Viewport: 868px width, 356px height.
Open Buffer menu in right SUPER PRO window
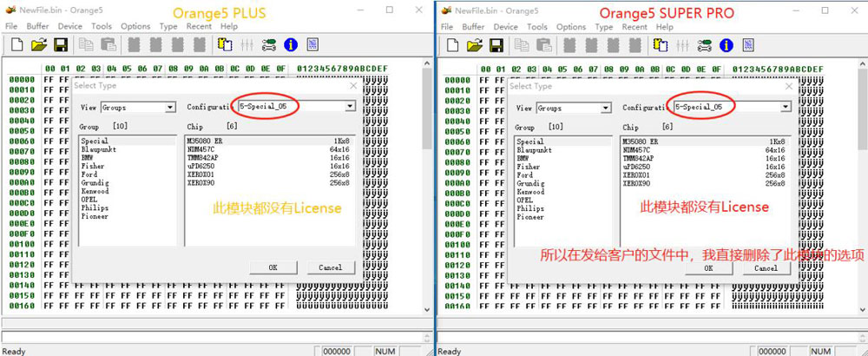coord(473,27)
